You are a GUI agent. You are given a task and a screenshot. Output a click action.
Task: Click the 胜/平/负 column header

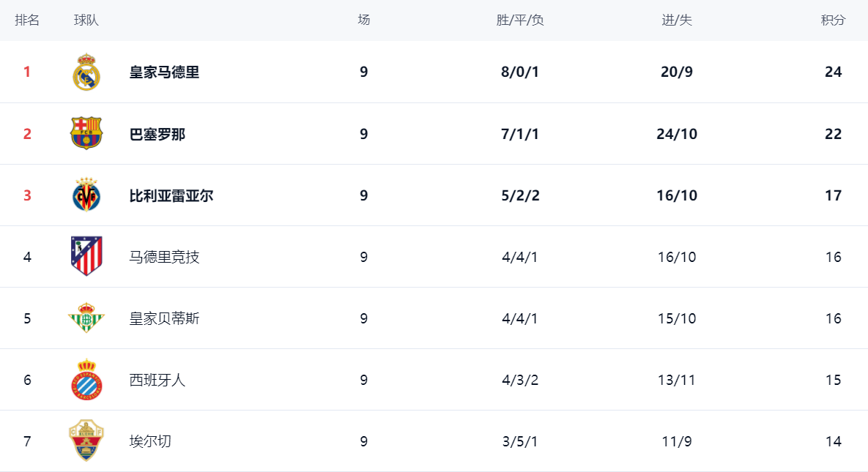click(x=520, y=20)
